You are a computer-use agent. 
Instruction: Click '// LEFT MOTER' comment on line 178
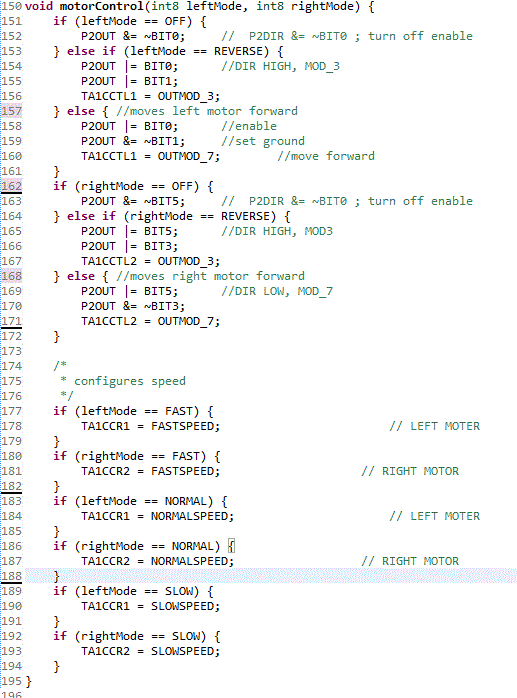pos(435,426)
